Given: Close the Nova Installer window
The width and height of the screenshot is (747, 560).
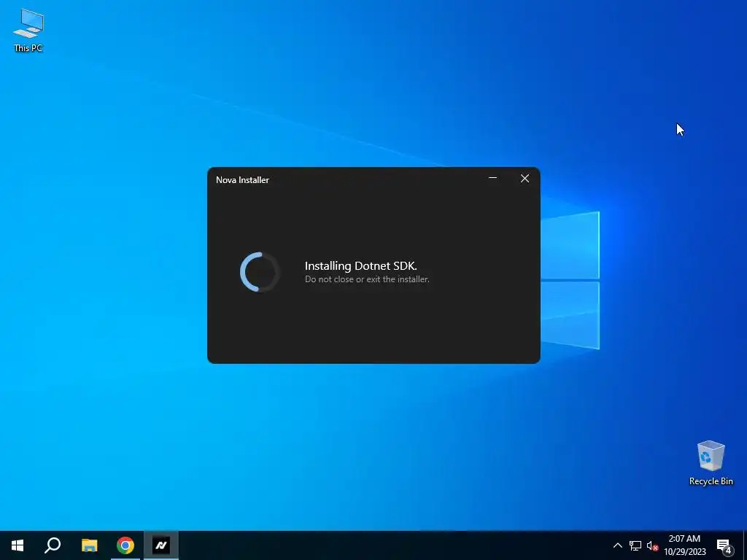Looking at the screenshot, I should [x=525, y=178].
